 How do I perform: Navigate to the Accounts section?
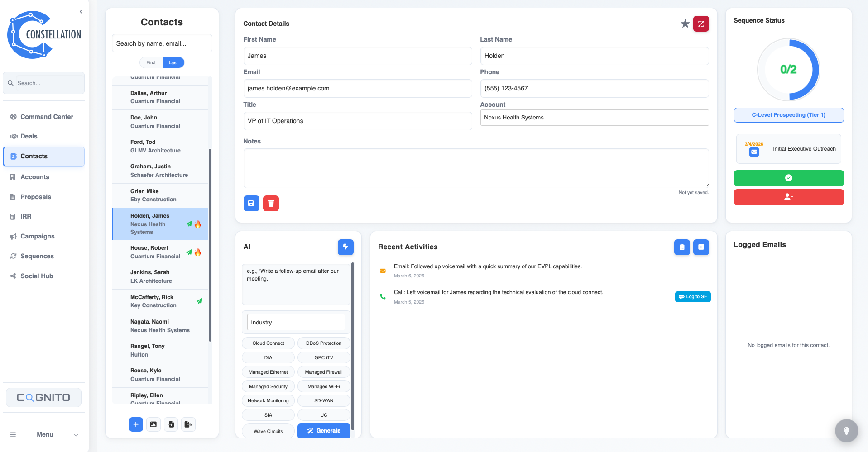[x=34, y=177]
